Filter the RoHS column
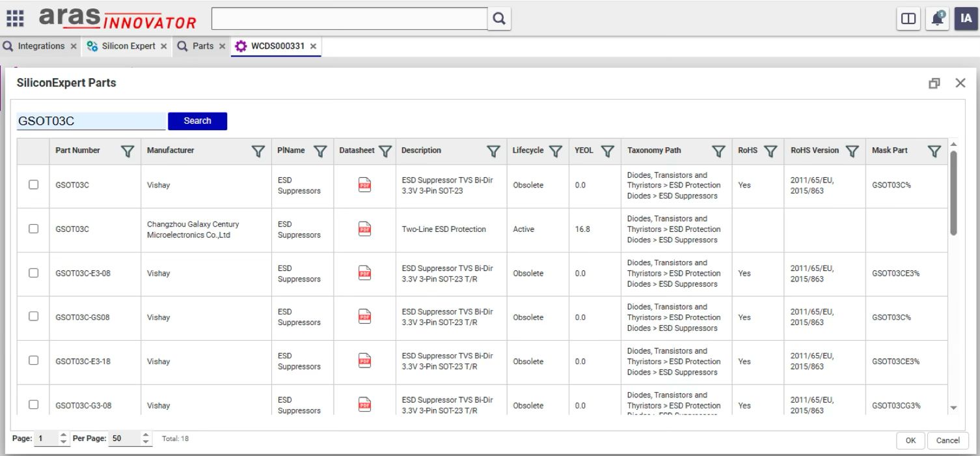Image resolution: width=980 pixels, height=456 pixels. click(770, 151)
